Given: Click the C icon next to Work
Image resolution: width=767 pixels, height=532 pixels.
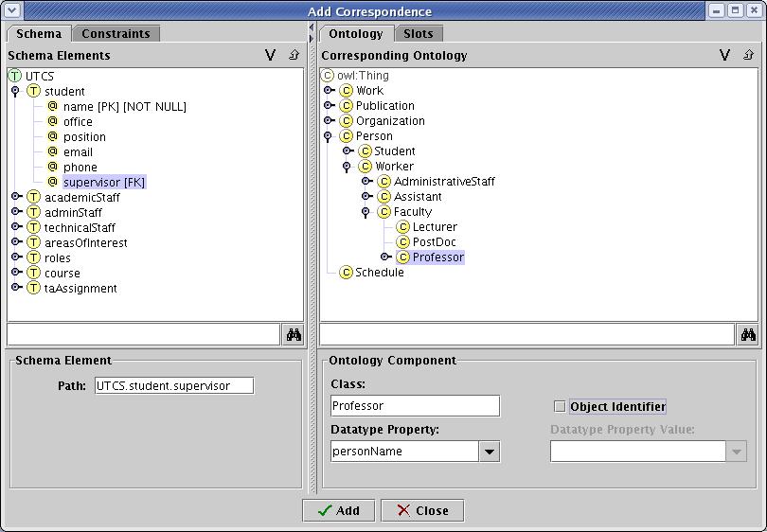Looking at the screenshot, I should (x=346, y=91).
